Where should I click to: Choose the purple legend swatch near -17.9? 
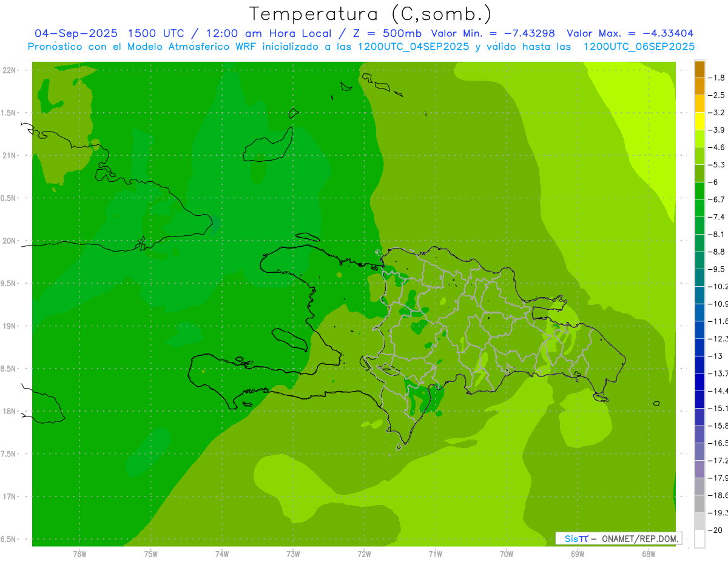[699, 469]
